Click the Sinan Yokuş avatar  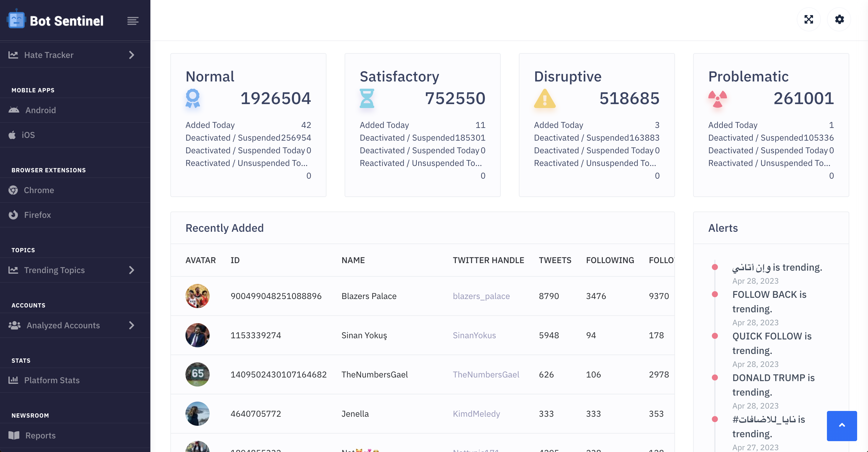[198, 335]
